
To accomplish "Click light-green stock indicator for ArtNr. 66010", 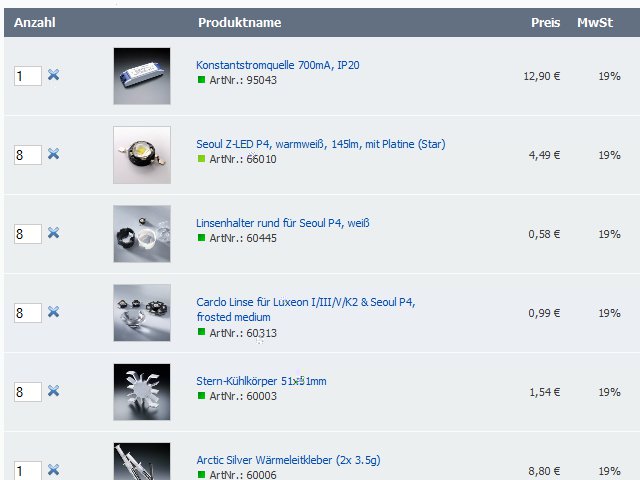I will pyautogui.click(x=201, y=159).
